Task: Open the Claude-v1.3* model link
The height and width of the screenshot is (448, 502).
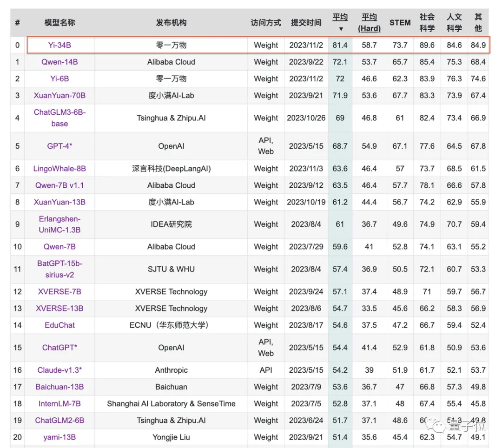Action: click(59, 370)
